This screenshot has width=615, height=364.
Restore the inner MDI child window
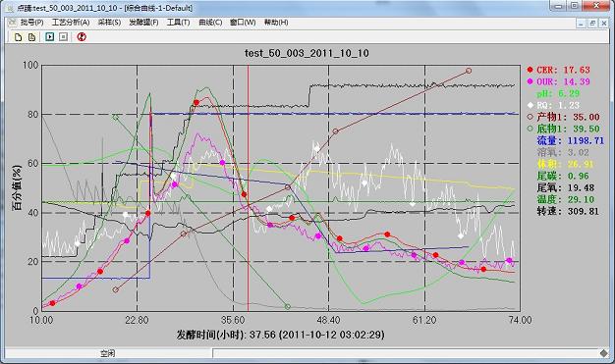click(592, 24)
